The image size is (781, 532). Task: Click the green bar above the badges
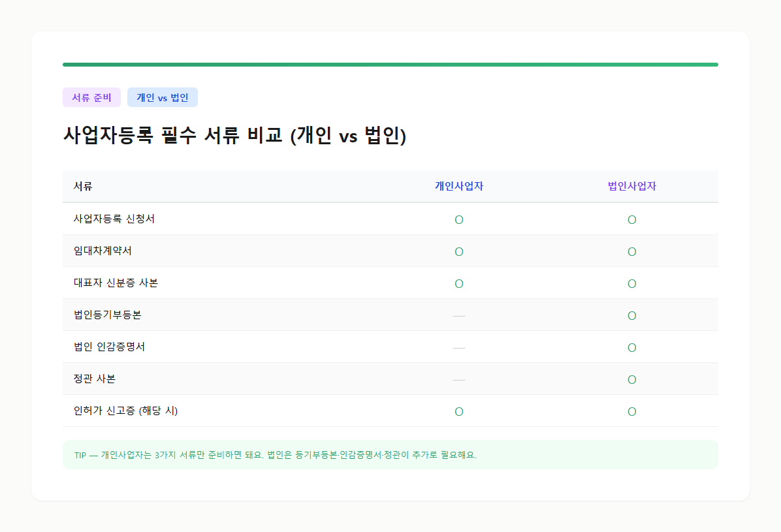coord(390,64)
